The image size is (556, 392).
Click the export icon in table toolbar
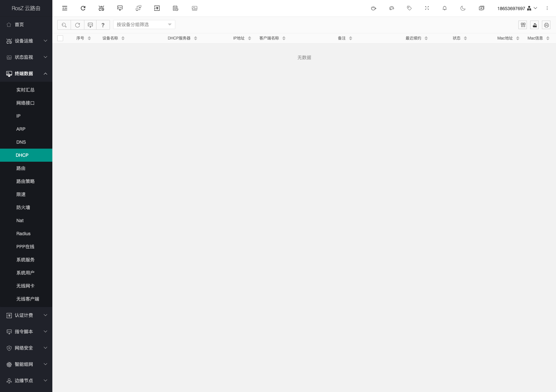tap(534, 25)
